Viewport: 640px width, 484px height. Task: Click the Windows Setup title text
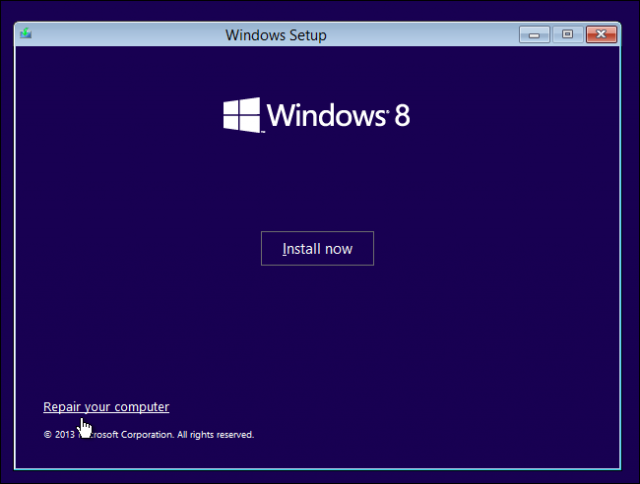point(276,35)
